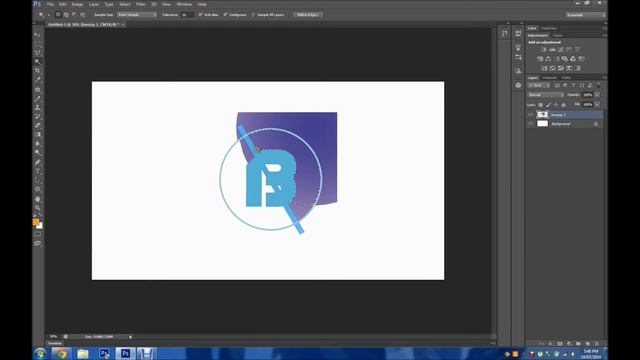Switch to the Styles tab
This screenshot has width=640, height=360.
point(558,36)
